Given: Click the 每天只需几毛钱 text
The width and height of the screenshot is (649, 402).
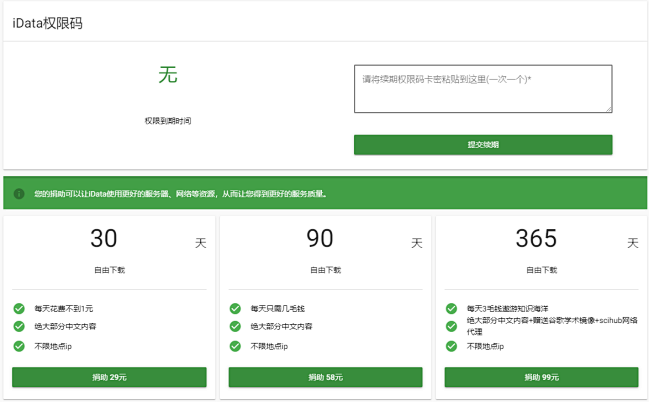Looking at the screenshot, I should pos(277,308).
